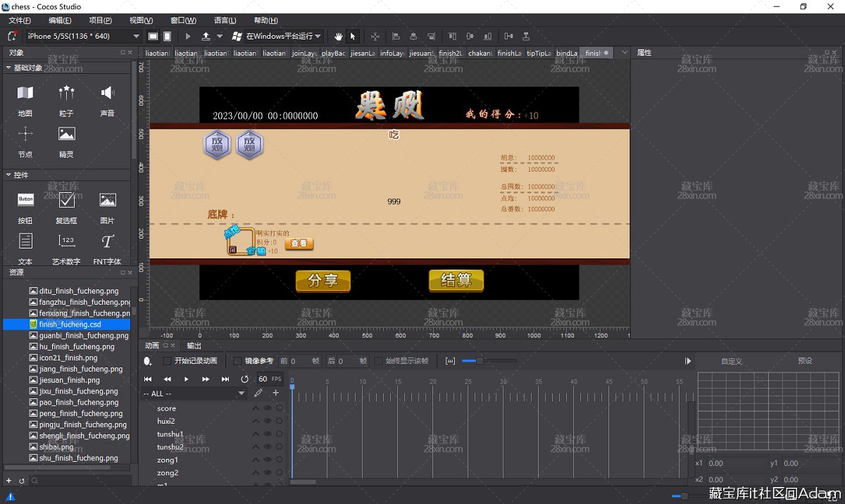Toggle visibility eye for score layer
Viewport: 845px width, 504px height.
point(268,408)
